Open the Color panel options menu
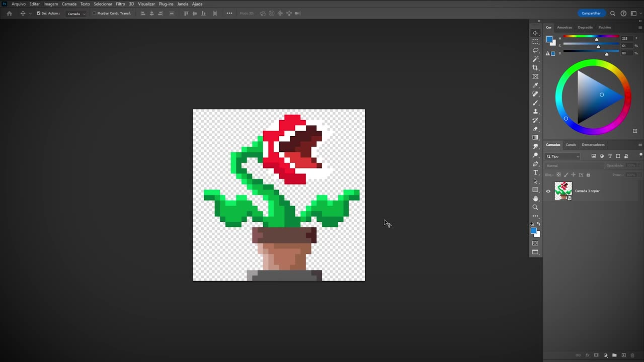Viewport: 644px width, 362px height. 640,27
